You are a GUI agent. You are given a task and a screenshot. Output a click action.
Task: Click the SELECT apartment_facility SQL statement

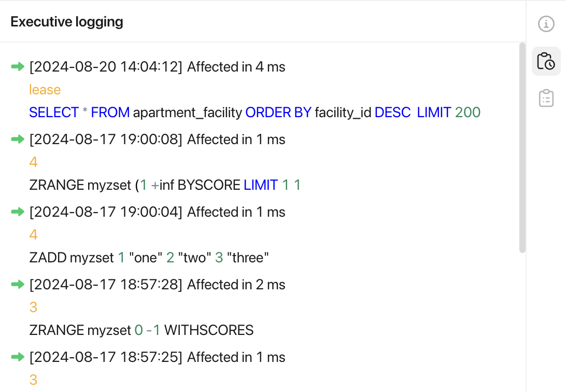point(255,112)
